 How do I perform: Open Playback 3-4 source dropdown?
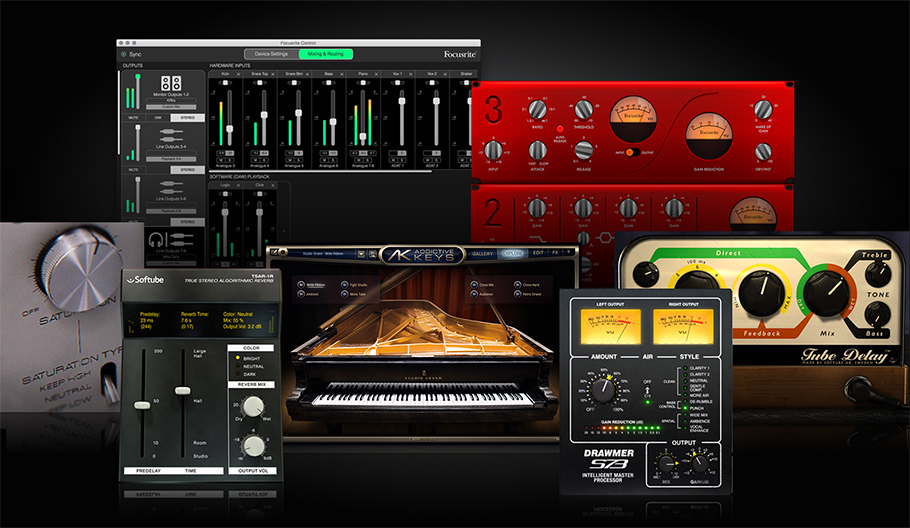click(171, 159)
